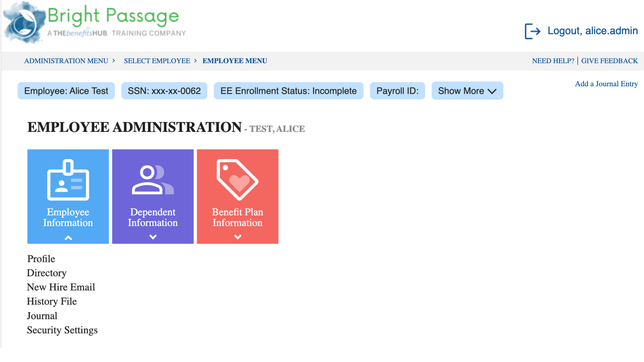644x362 pixels.
Task: Send the New Hire Email
Action: [61, 287]
